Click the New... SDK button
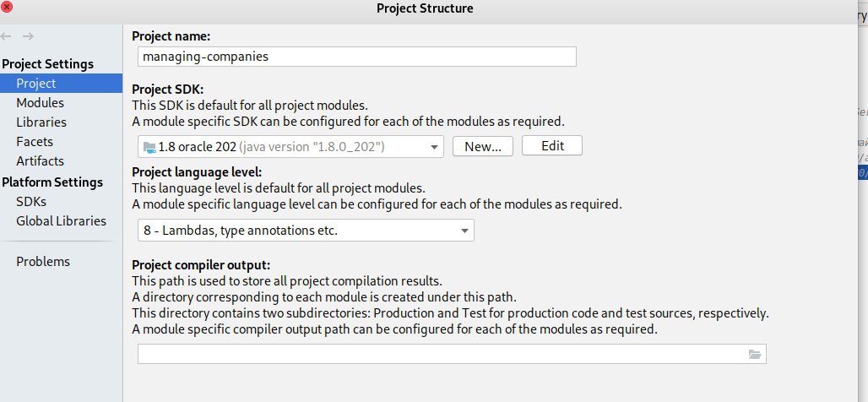The height and width of the screenshot is (402, 868). (x=483, y=146)
